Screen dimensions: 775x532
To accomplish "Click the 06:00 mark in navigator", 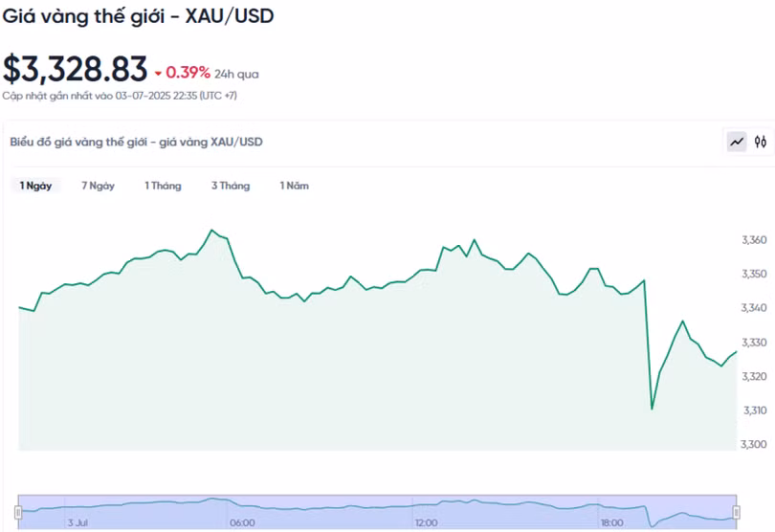I will click(x=242, y=523).
